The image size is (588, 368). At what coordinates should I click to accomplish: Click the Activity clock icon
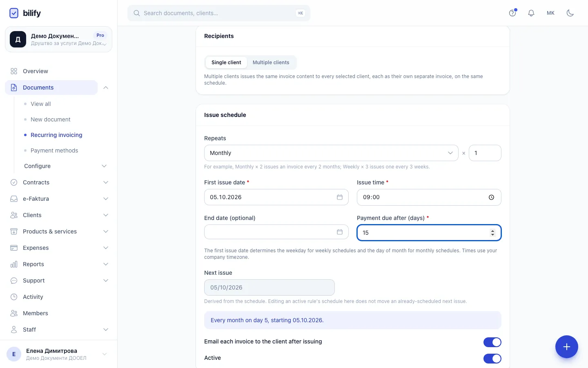coord(14,297)
